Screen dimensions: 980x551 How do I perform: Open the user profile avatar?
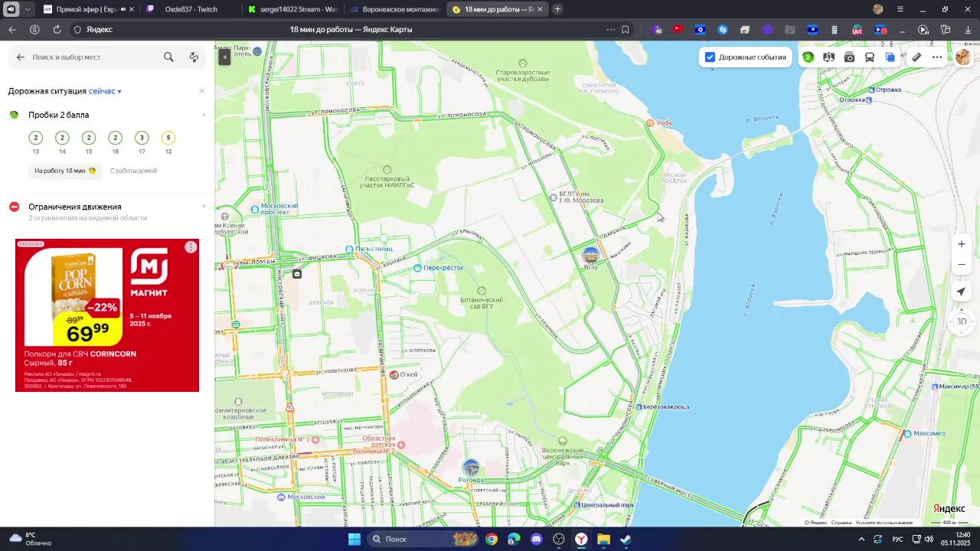click(x=962, y=57)
